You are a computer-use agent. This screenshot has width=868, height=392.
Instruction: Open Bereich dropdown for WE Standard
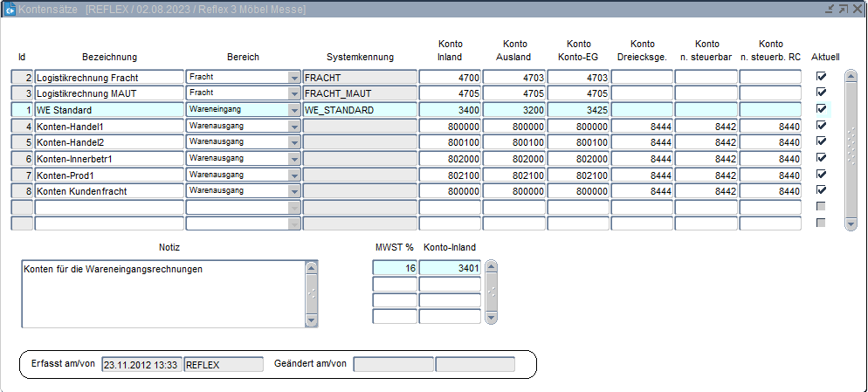point(294,110)
